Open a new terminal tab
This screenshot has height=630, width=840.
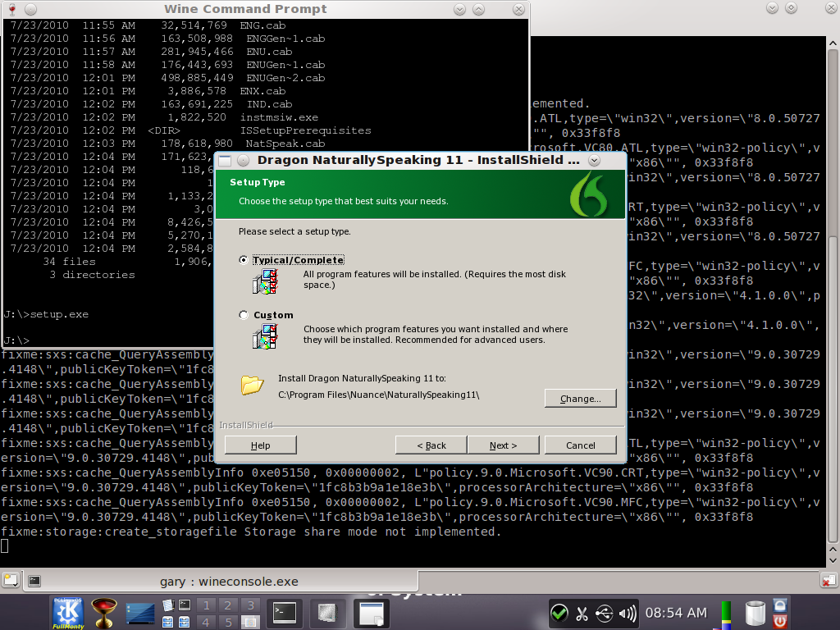(x=11, y=580)
